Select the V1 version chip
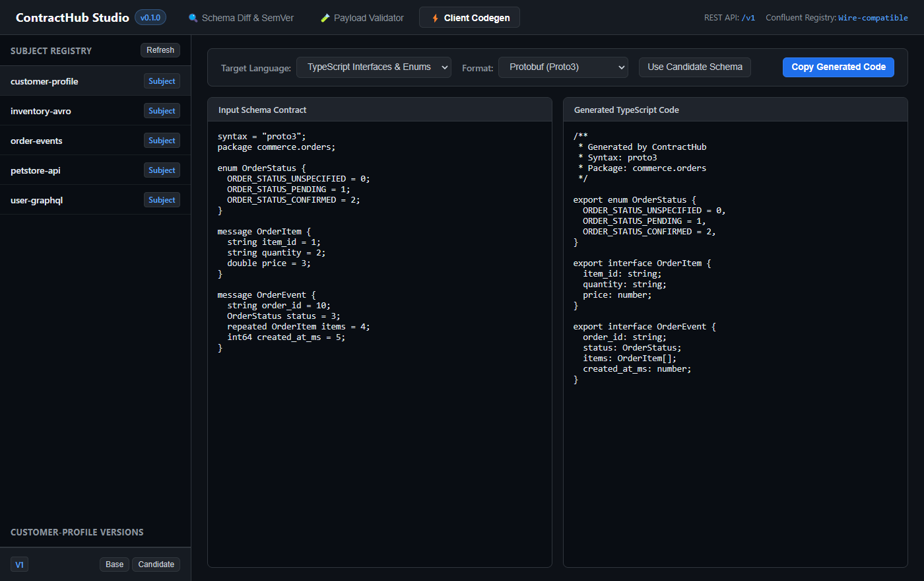924x581 pixels. (x=19, y=564)
